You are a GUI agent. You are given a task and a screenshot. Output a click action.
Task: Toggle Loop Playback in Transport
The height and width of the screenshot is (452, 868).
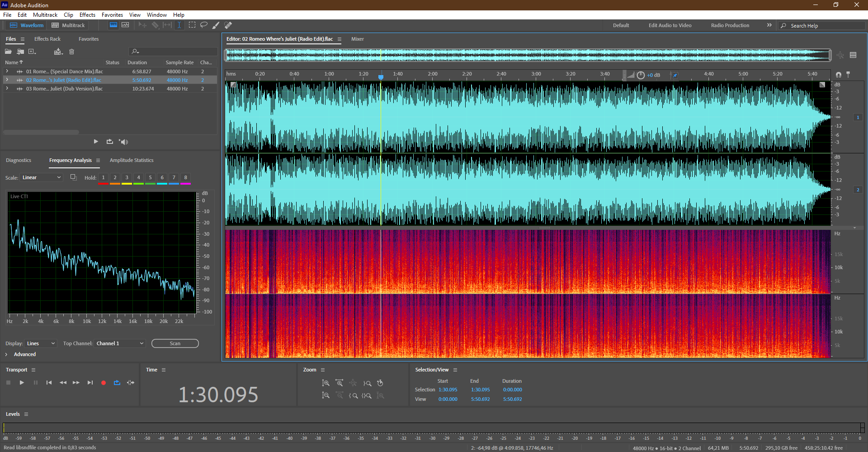point(117,383)
